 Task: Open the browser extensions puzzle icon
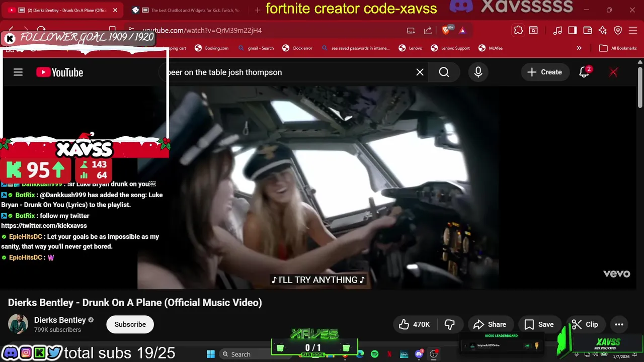pos(518,31)
